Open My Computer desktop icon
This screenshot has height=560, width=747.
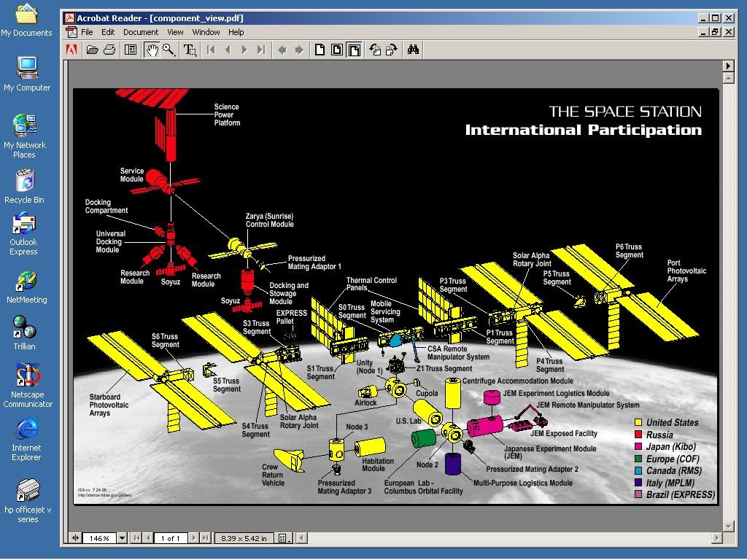click(27, 74)
